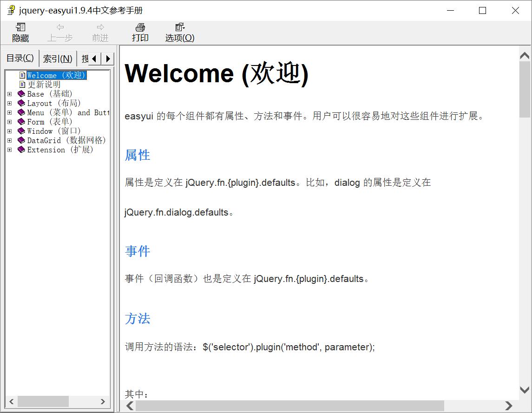532x413 pixels.
Task: Click the left arrow of the tree's horizontal scrollbar
Action: point(12,401)
